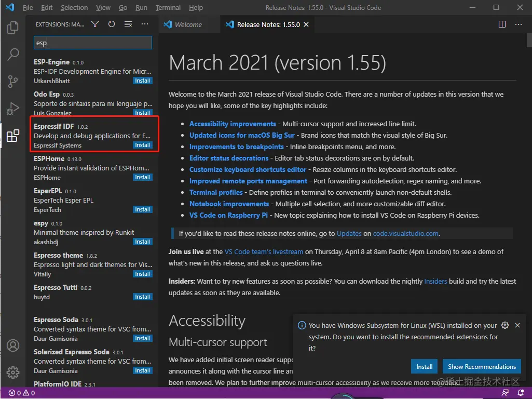Install the ESP-Engine extension
532x399 pixels.
pyautogui.click(x=143, y=81)
